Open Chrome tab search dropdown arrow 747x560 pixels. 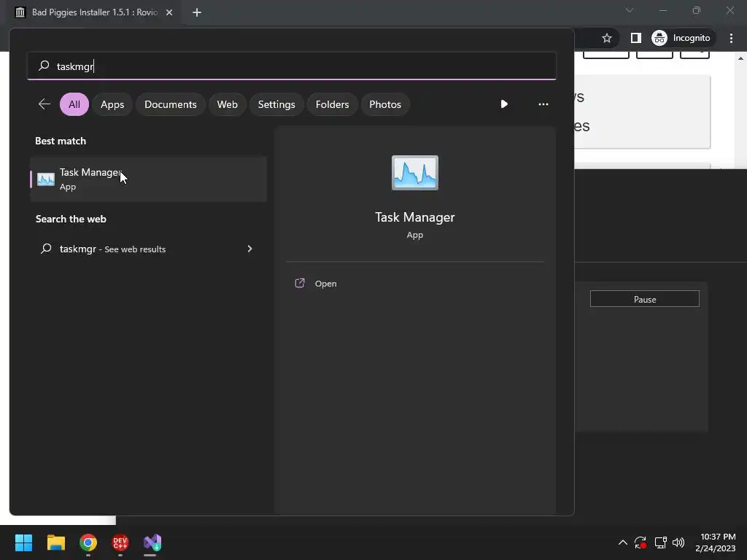coord(629,10)
